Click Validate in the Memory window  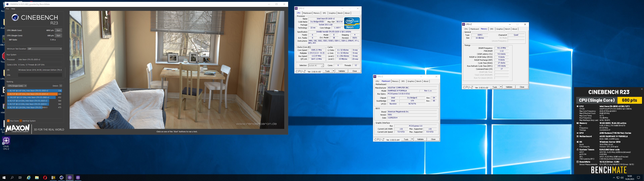point(509,87)
